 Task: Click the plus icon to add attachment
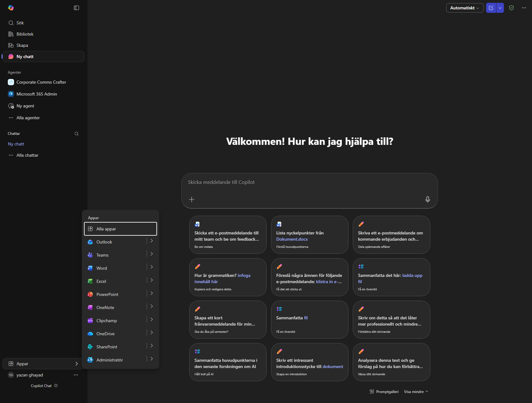click(192, 199)
